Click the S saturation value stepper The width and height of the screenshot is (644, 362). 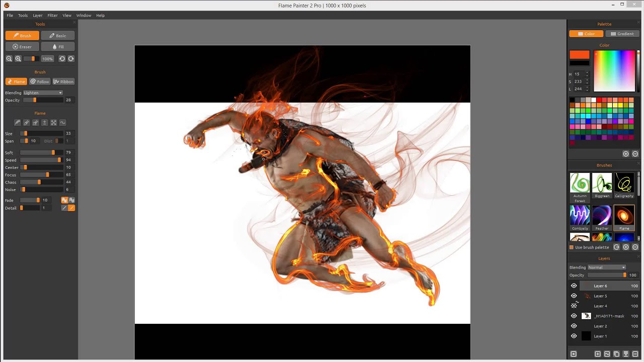point(587,81)
